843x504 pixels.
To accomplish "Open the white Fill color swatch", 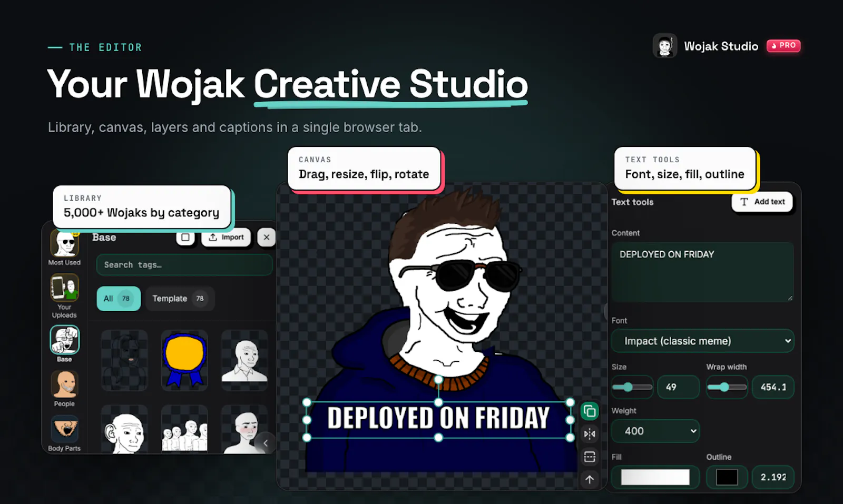I will (655, 477).
